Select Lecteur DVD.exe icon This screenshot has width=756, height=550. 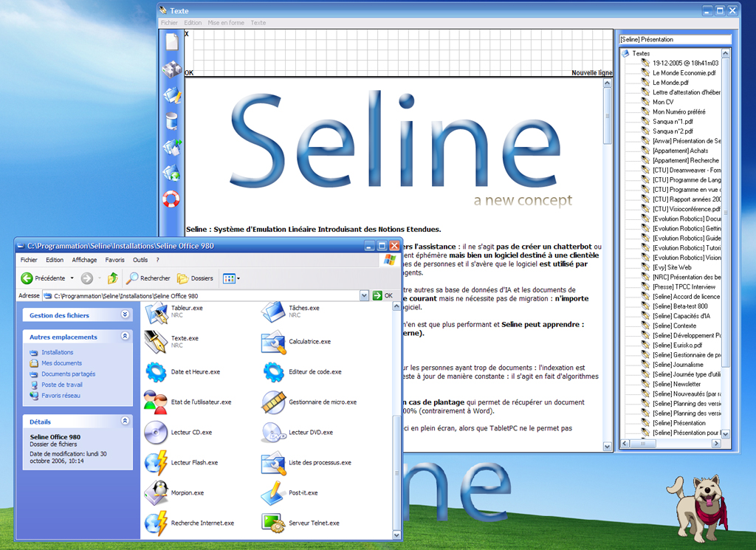[x=273, y=433]
